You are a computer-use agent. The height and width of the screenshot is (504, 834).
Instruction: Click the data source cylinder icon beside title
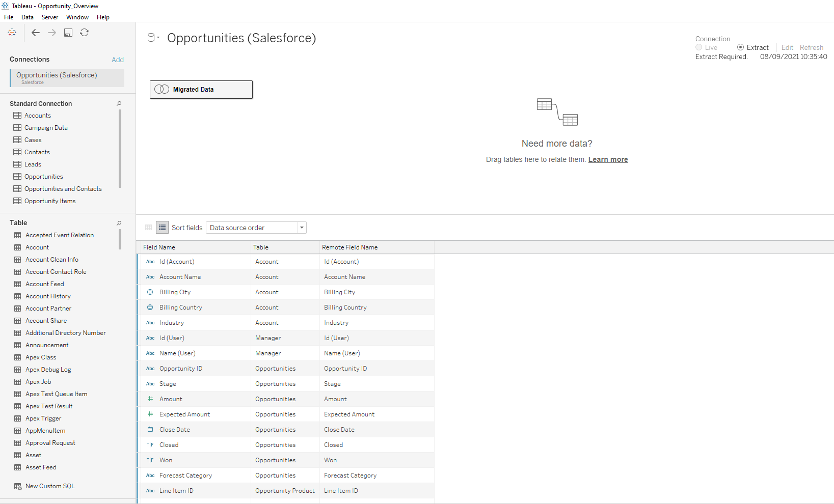coord(151,38)
